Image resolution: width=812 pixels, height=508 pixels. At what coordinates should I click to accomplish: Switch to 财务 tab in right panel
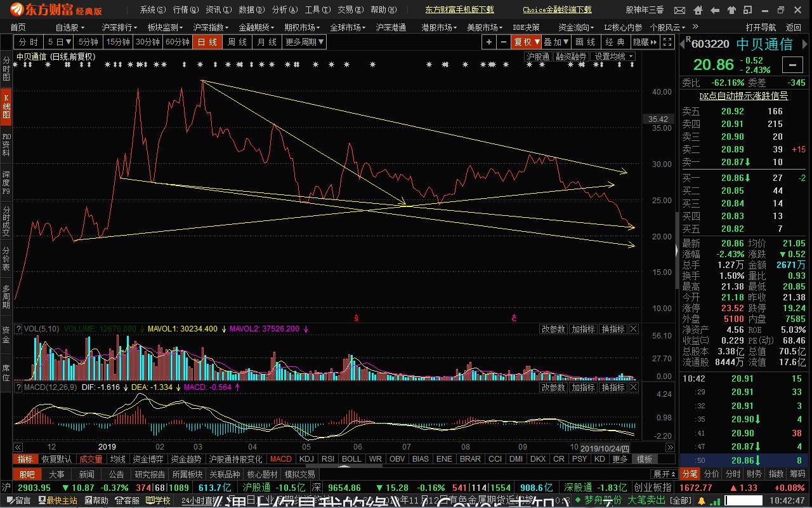754,474
